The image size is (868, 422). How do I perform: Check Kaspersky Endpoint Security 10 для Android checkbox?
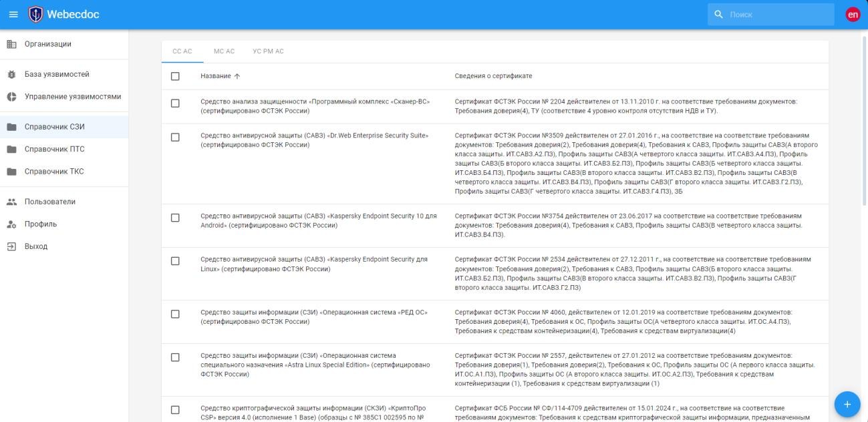click(175, 218)
